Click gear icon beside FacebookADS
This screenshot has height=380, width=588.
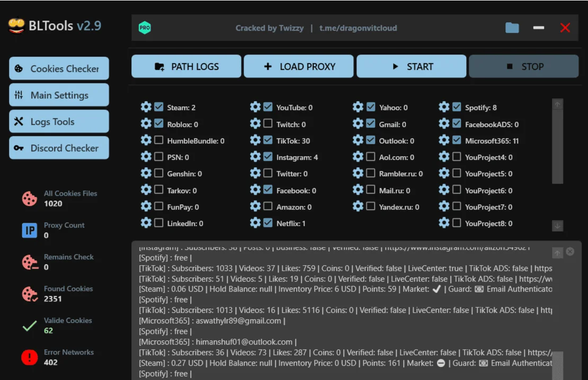point(444,124)
